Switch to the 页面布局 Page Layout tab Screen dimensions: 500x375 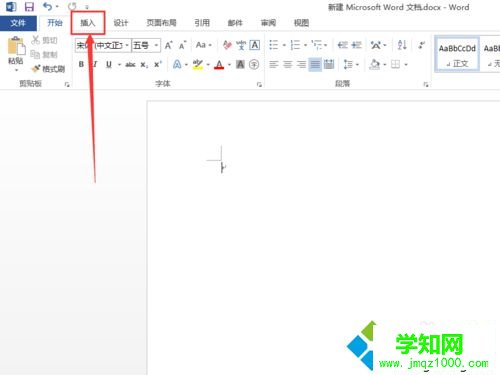(161, 23)
